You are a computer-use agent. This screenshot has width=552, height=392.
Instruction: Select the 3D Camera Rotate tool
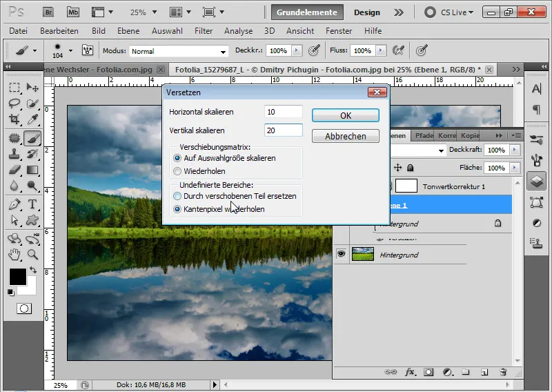pyautogui.click(x=32, y=239)
